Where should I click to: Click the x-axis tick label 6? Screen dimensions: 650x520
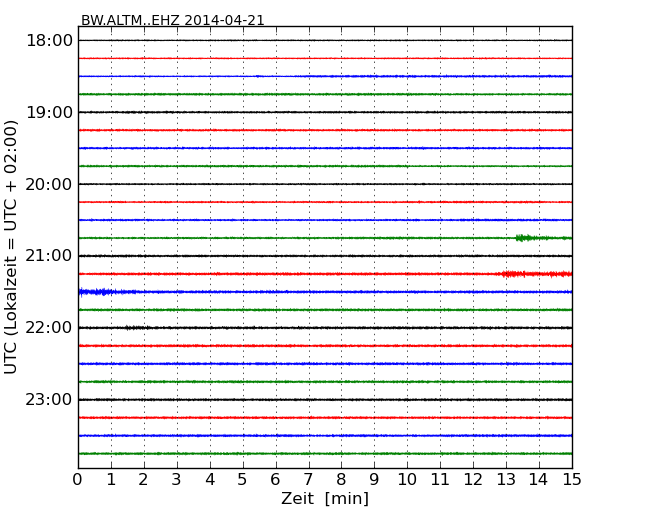[x=275, y=480]
